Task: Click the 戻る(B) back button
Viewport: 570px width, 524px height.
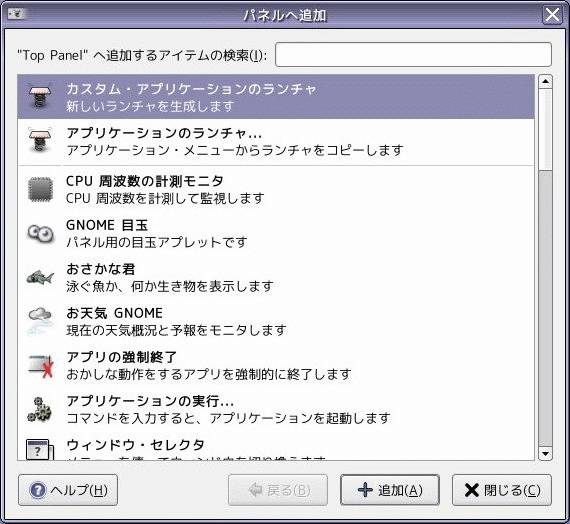Action: click(278, 490)
